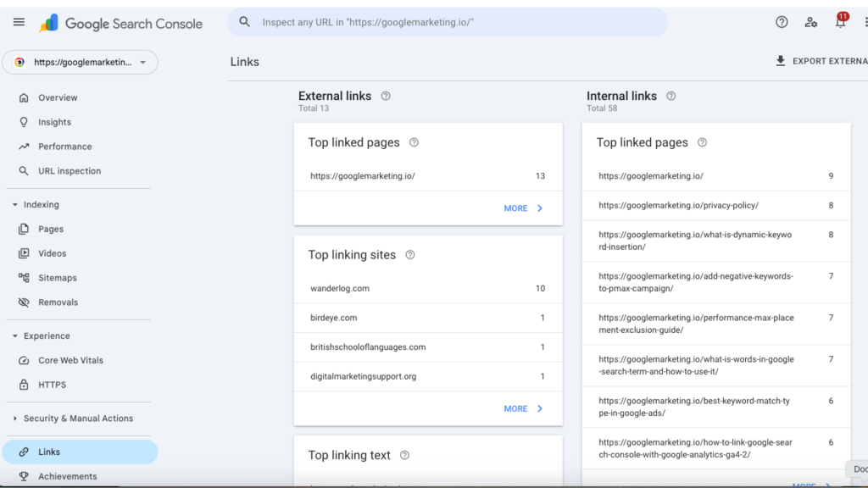Click MORE under external Top linked pages
The image size is (868, 488).
coord(523,208)
